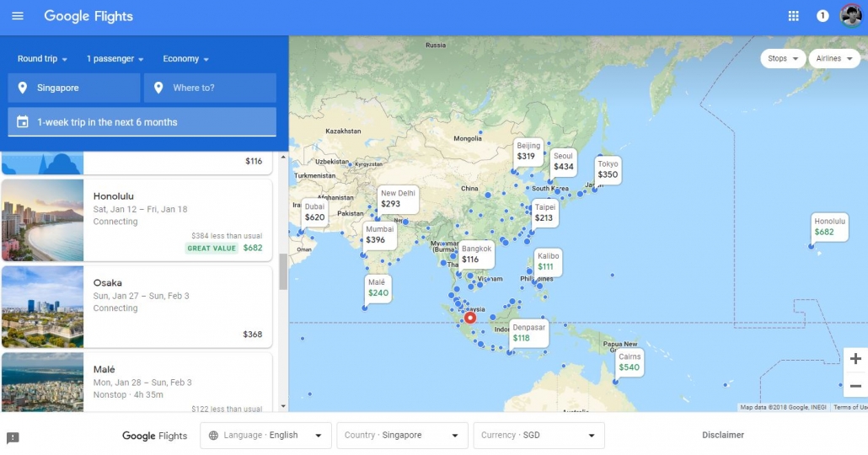Click the calendar icon in date field
Screen dimensions: 868x455
[x=23, y=122]
